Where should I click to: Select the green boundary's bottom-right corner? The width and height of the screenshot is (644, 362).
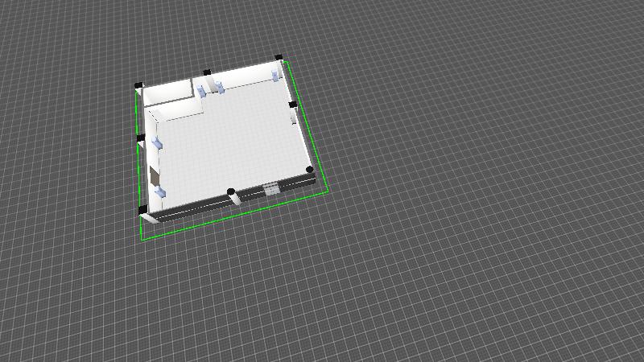[x=328, y=190]
